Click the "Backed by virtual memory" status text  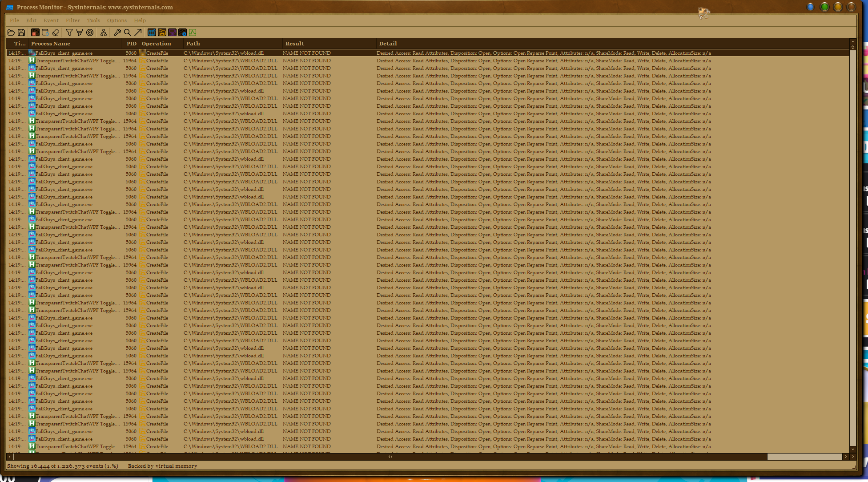(x=162, y=466)
